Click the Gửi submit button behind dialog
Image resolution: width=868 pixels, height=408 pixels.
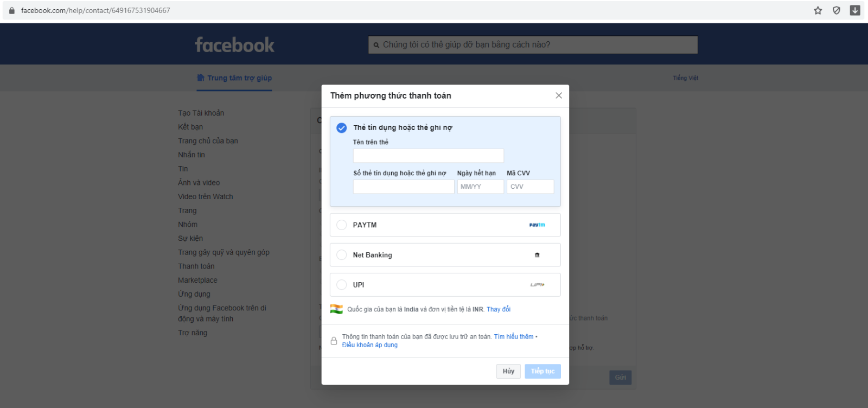click(x=621, y=378)
